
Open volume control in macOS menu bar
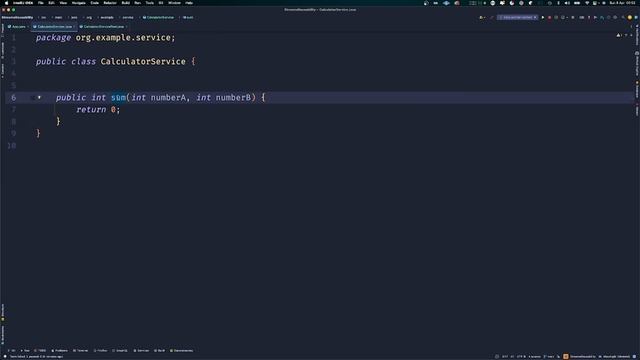pyautogui.click(x=567, y=3)
